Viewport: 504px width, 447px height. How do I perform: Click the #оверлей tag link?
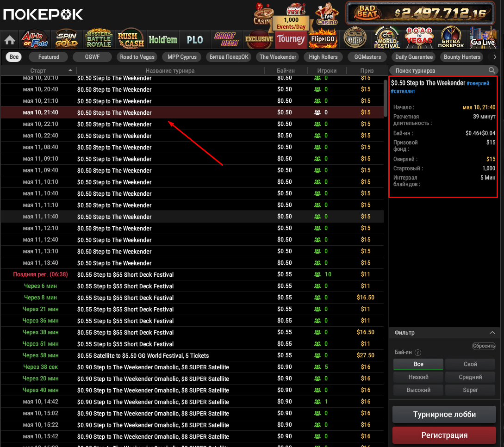[478, 83]
